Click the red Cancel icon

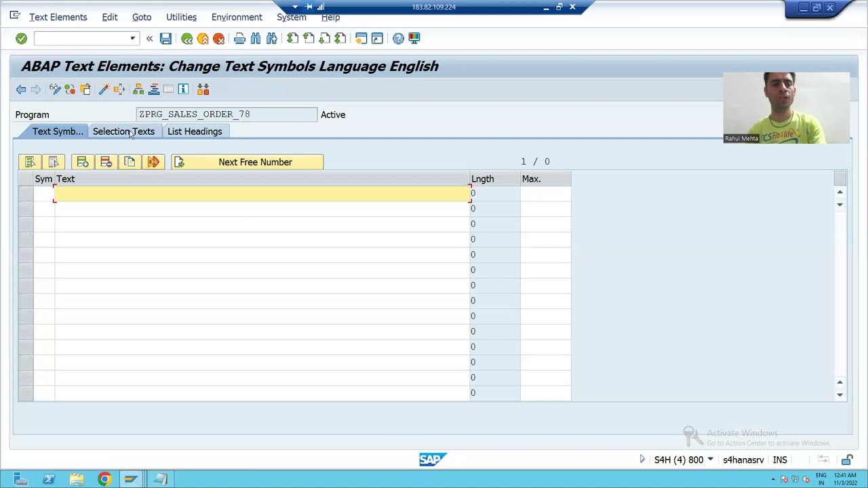218,39
